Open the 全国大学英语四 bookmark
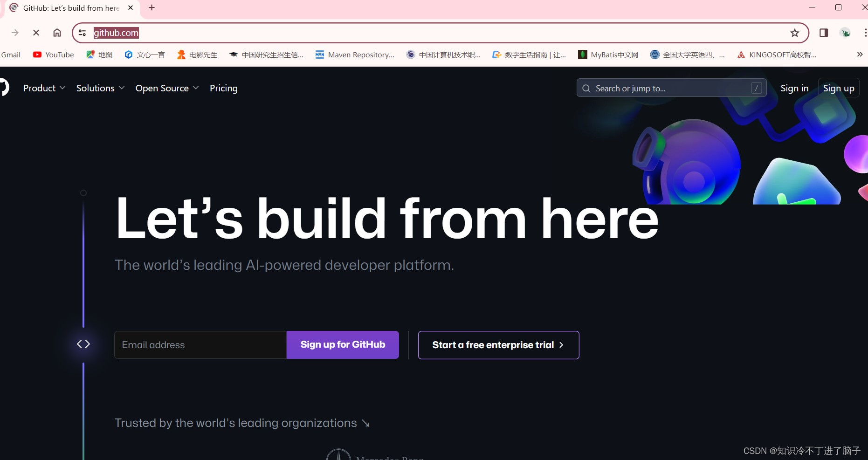 688,55
